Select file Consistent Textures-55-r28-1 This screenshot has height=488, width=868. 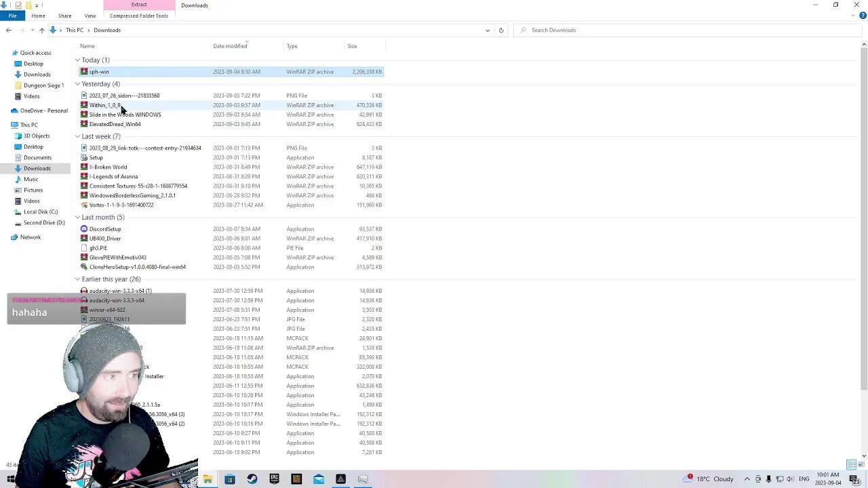point(138,186)
